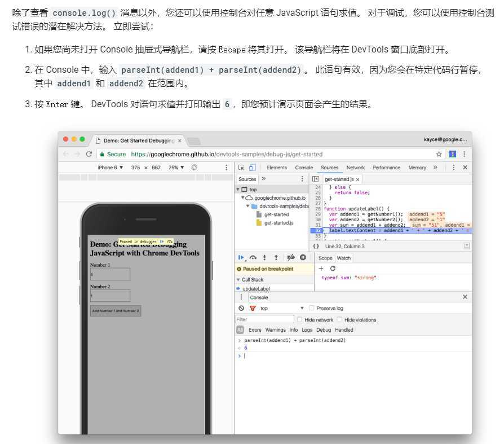Filter console by Info
This screenshot has width=504, height=444.
294,330
